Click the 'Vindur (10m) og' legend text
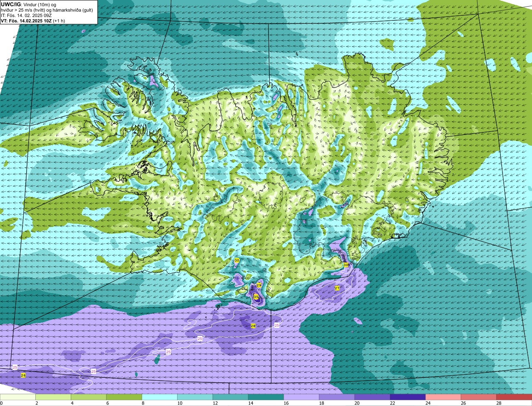The height and width of the screenshot is (406, 532). pos(39,4)
